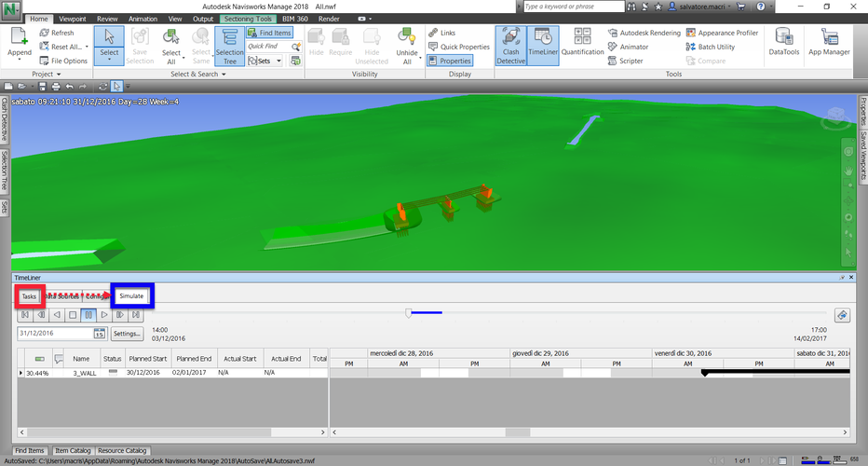The width and height of the screenshot is (868, 466).
Task: Open the Clash Detective tool
Action: pyautogui.click(x=510, y=46)
